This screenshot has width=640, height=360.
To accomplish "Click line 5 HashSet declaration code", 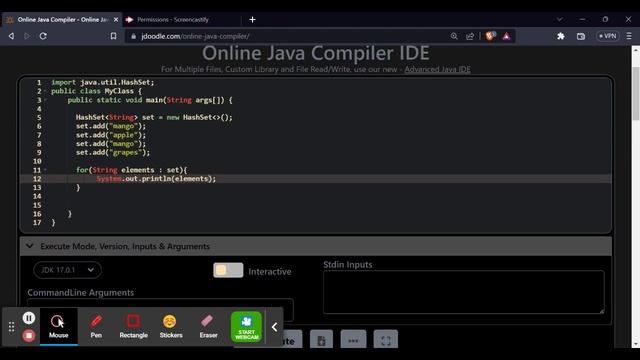I will [x=154, y=117].
